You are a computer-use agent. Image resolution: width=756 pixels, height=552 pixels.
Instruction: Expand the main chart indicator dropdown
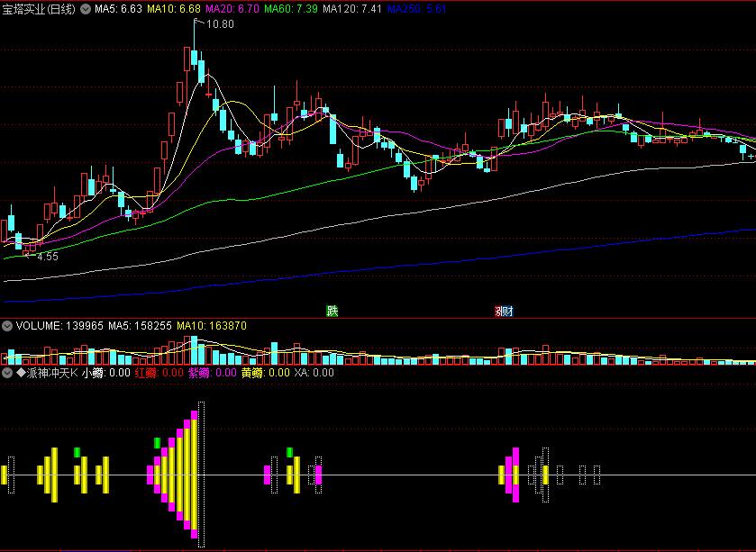tap(86, 9)
